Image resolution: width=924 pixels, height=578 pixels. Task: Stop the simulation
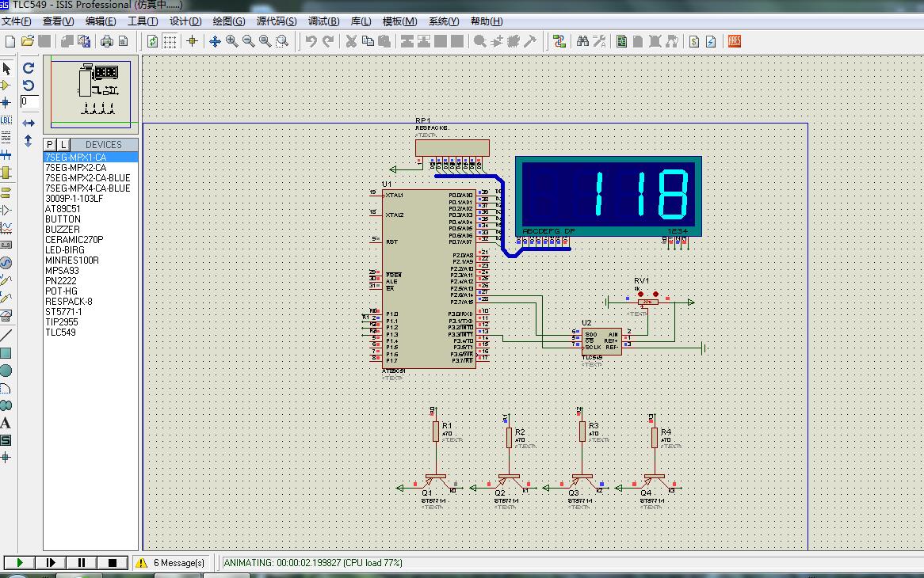(x=112, y=563)
